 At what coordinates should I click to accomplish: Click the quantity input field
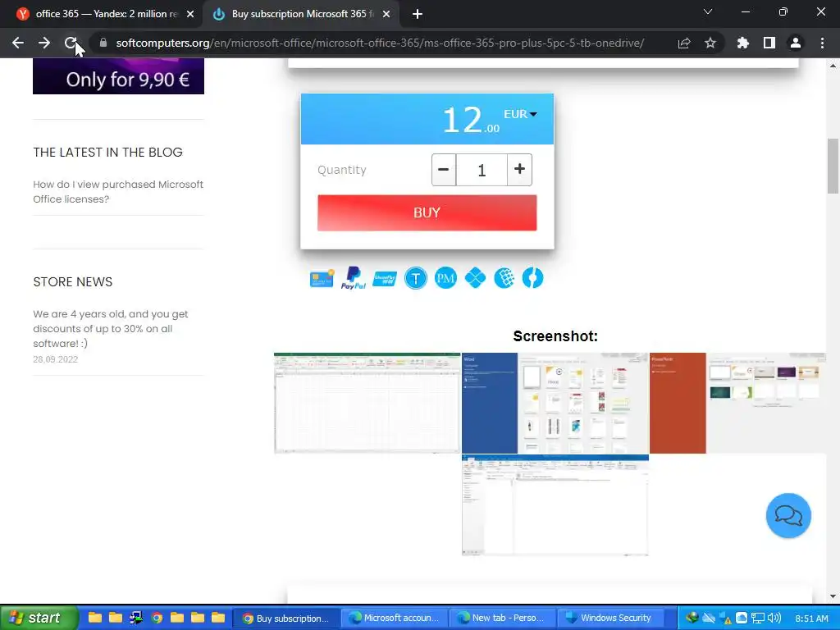point(482,170)
